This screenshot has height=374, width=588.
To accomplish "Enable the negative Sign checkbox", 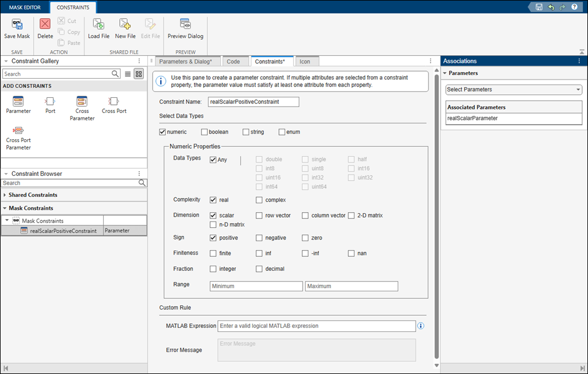I will tap(258, 238).
